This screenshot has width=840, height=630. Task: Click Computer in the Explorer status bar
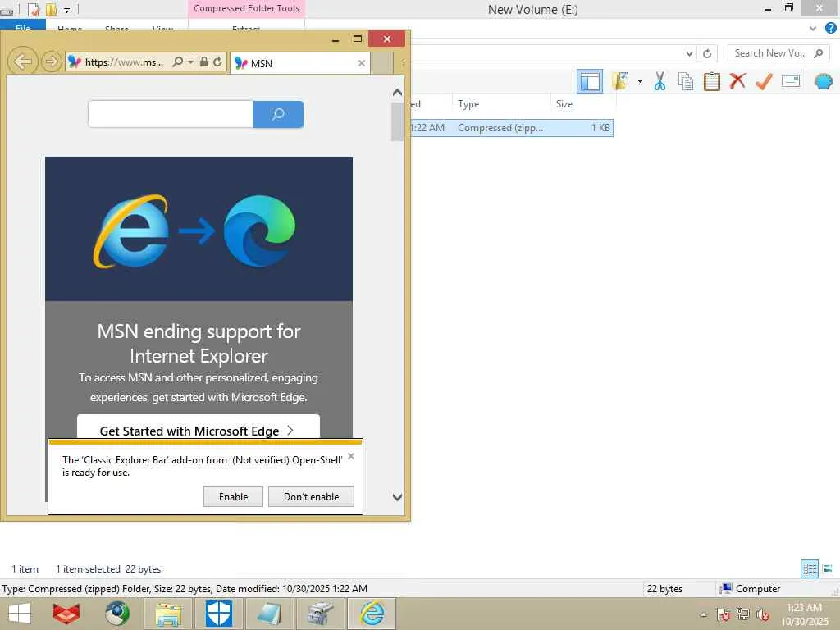point(750,589)
